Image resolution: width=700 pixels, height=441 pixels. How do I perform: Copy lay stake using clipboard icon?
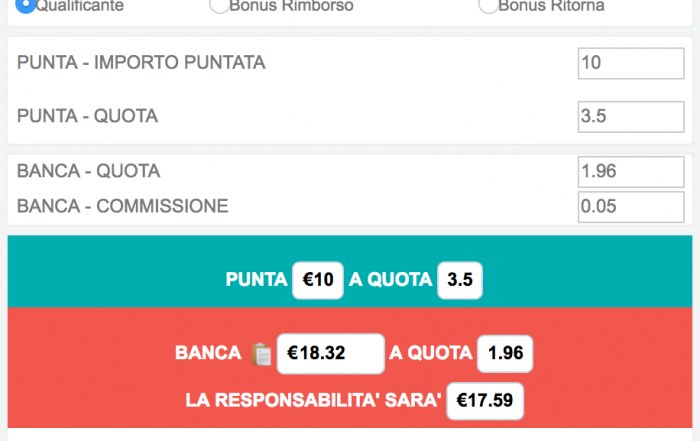point(261,354)
